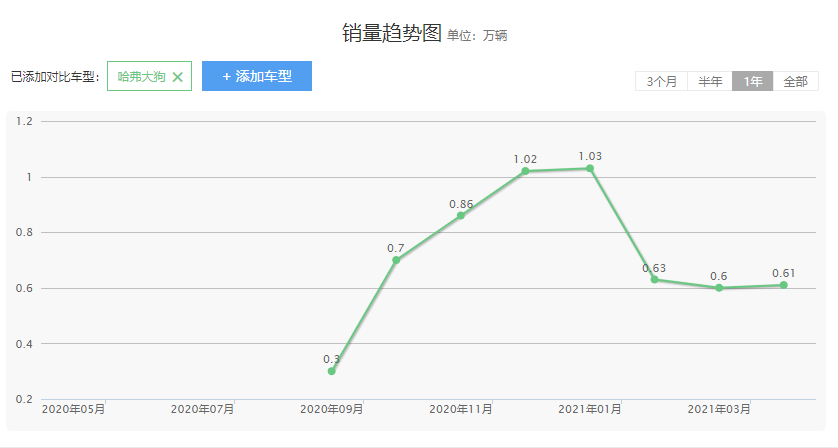Switch to the 全部 range tab
This screenshot has height=448, width=838.
[x=795, y=81]
